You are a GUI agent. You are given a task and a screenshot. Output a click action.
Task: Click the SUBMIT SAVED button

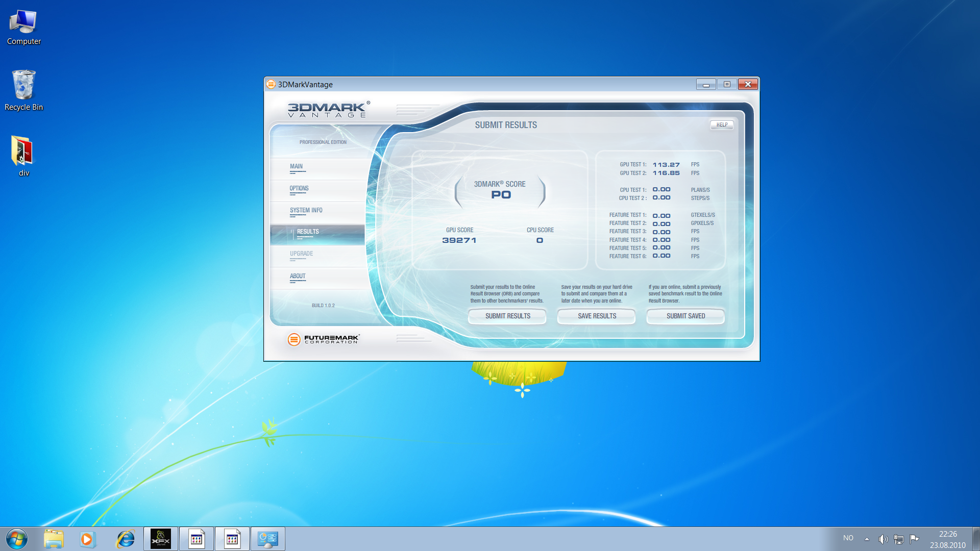[x=685, y=316]
